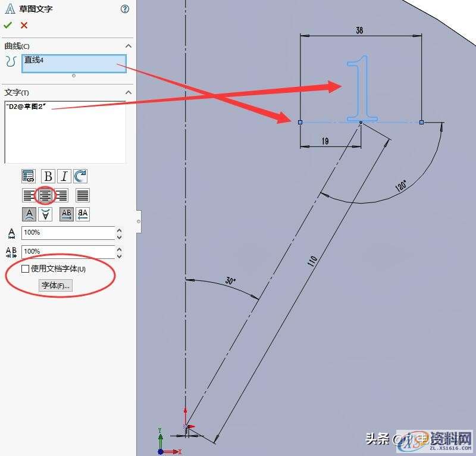
Task: Select the right-align text icon
Action: pyautogui.click(x=62, y=195)
